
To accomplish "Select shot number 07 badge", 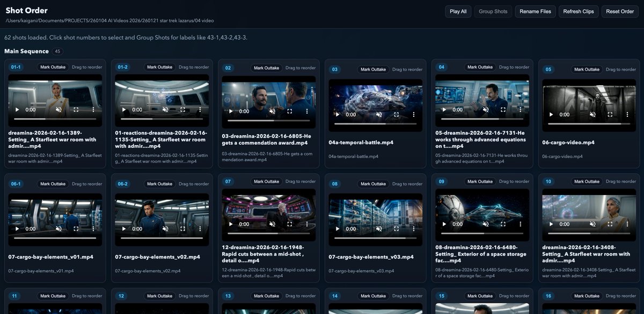I will point(228,182).
